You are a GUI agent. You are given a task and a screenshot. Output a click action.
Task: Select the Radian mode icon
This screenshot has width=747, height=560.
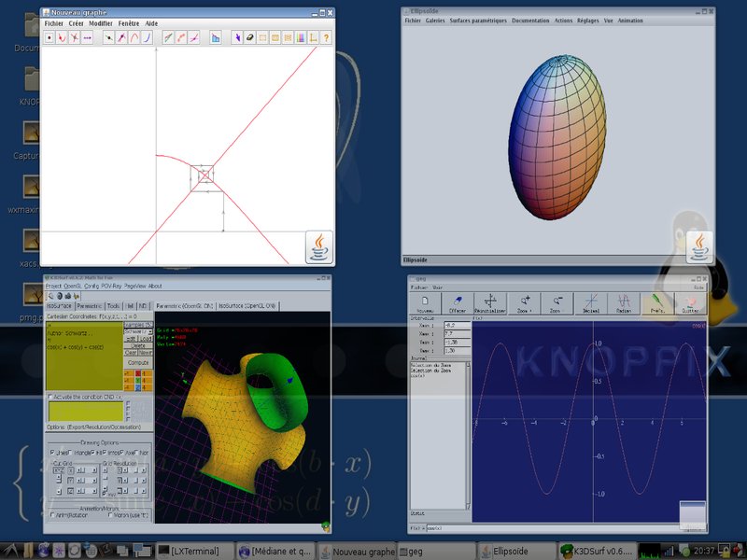624,302
